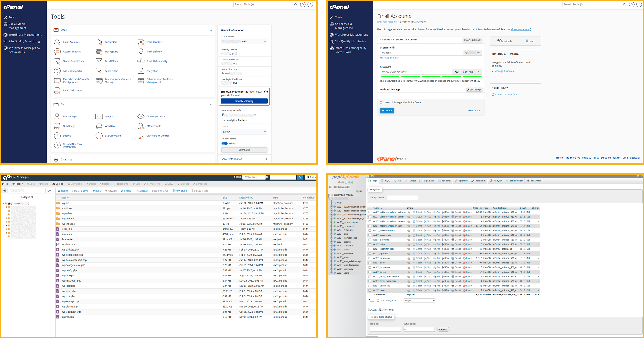644x338 pixels.
Task: Open the Email Accounts tool
Action: point(71,42)
